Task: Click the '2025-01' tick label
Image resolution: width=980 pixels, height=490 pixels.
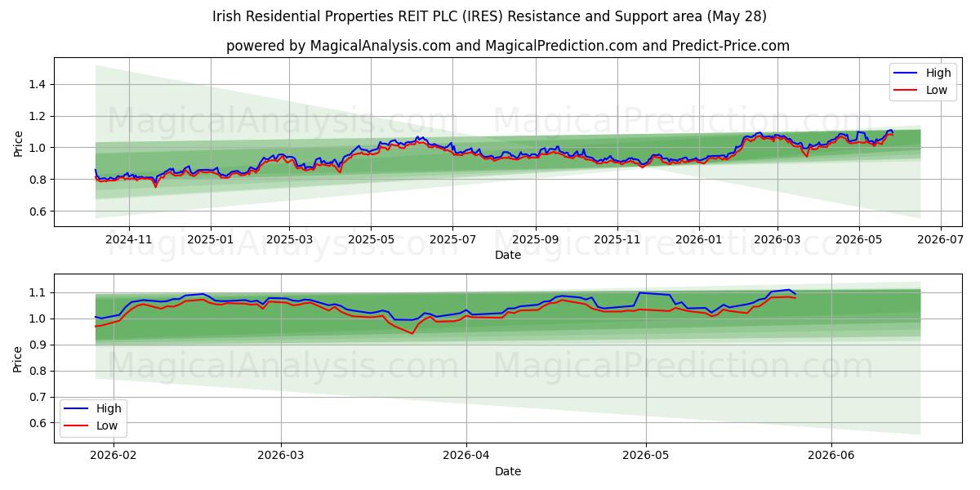Action: 211,239
